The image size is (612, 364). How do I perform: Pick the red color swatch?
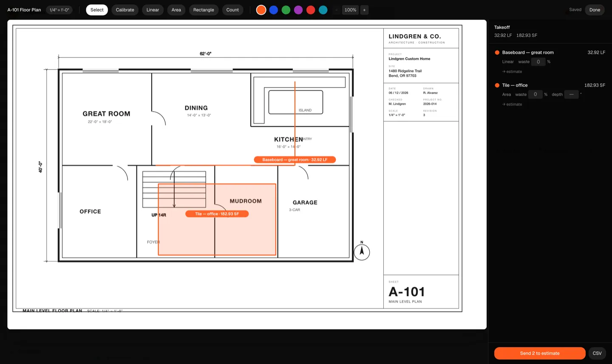tap(311, 10)
